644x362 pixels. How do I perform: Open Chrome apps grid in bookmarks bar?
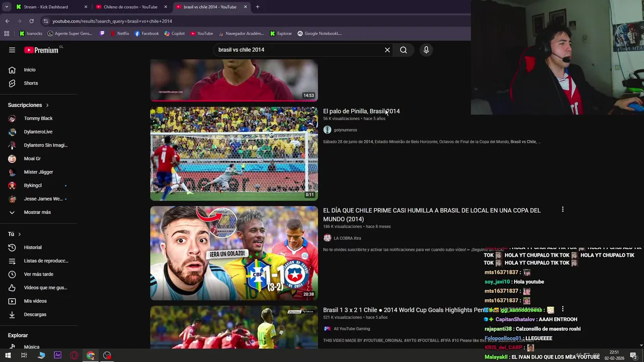(x=7, y=34)
